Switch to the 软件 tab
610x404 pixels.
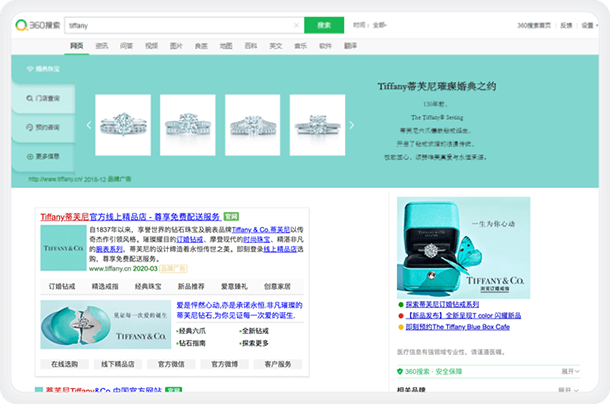326,46
